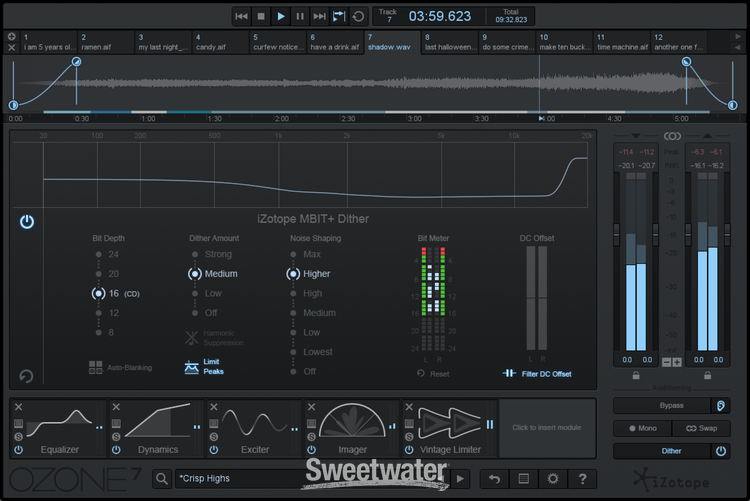
Task: Choose Bit Depth 8
Action: point(106,332)
